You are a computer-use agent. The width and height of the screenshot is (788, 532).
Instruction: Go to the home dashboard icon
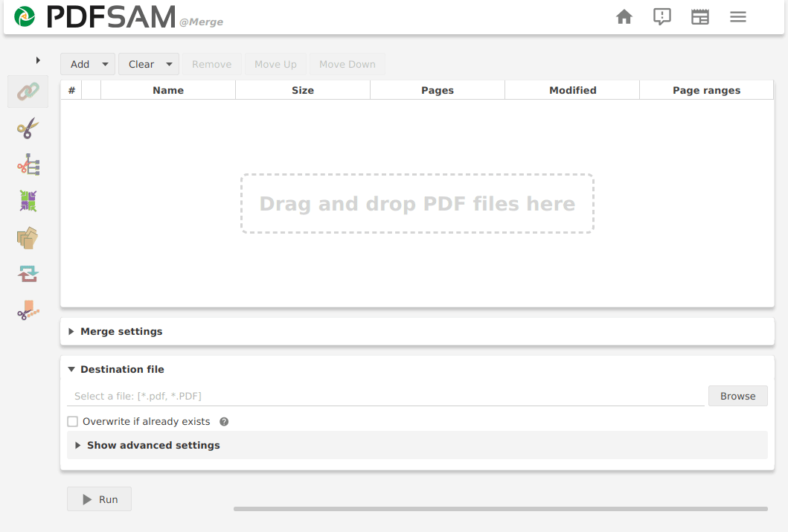coord(624,16)
